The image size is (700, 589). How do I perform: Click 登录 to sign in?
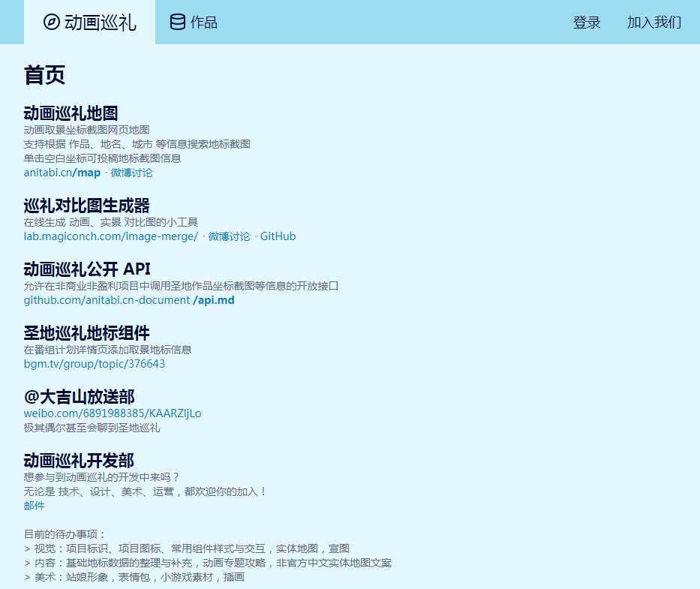point(587,23)
